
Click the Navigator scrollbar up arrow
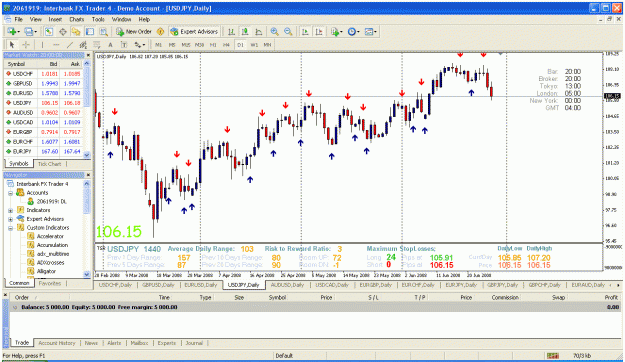click(86, 184)
